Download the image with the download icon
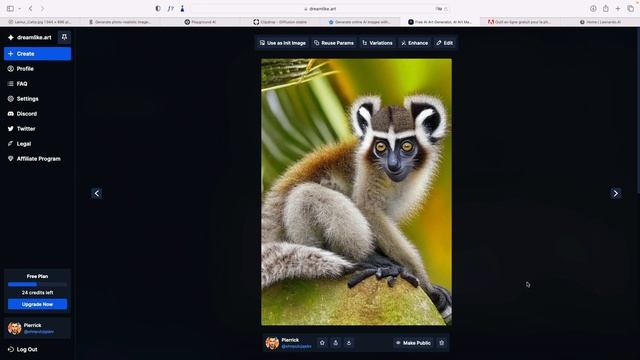This screenshot has height=360, width=640. point(349,343)
